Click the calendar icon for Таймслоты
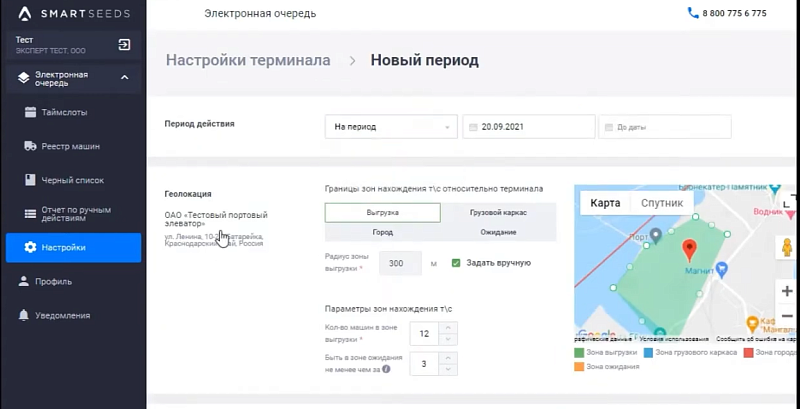The height and width of the screenshot is (409, 800). (30, 112)
